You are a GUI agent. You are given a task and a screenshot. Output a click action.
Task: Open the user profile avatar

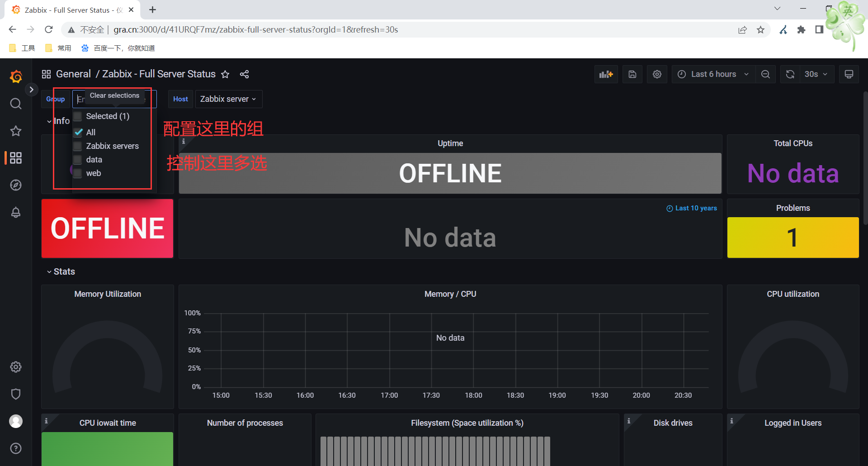click(x=16, y=421)
